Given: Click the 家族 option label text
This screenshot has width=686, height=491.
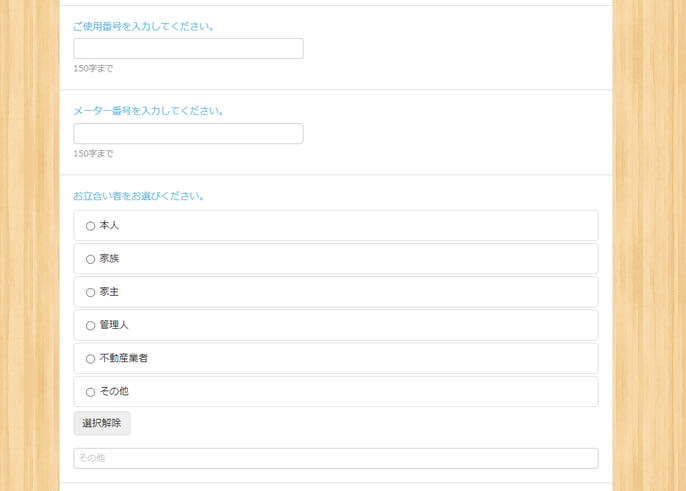Looking at the screenshot, I should [x=109, y=259].
